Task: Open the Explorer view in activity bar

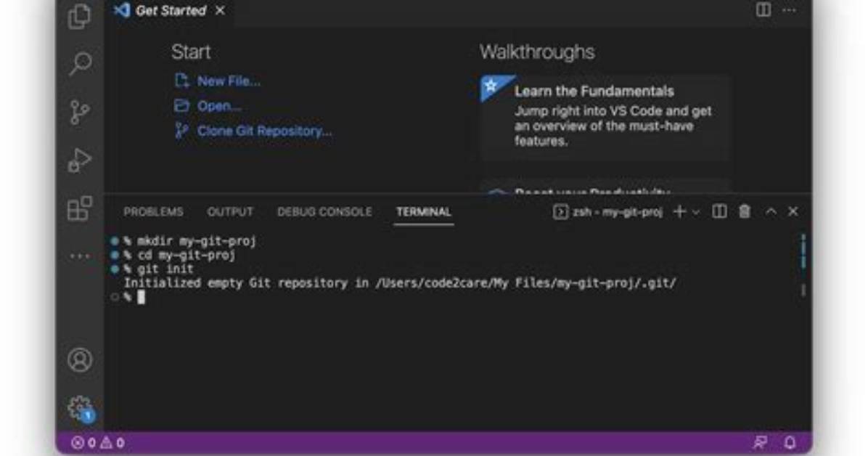Action: coord(80,15)
